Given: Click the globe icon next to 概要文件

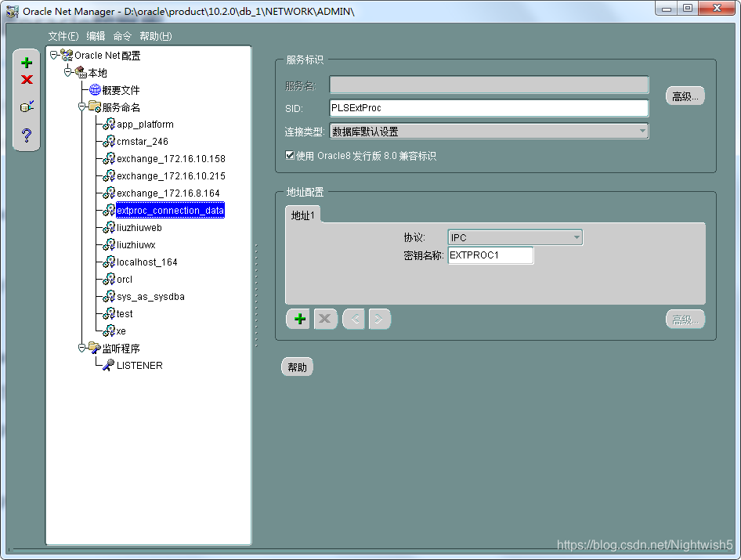Looking at the screenshot, I should 95,90.
